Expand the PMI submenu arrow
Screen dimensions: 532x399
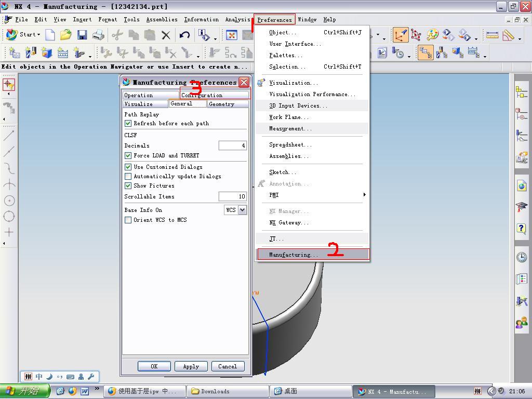pyautogui.click(x=364, y=195)
